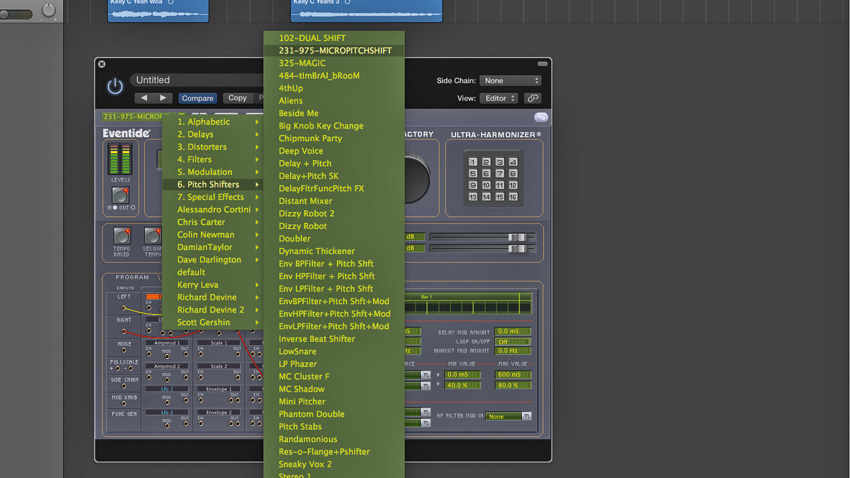850x478 pixels.
Task: Switch to the PROGRAM tab
Action: [132, 277]
